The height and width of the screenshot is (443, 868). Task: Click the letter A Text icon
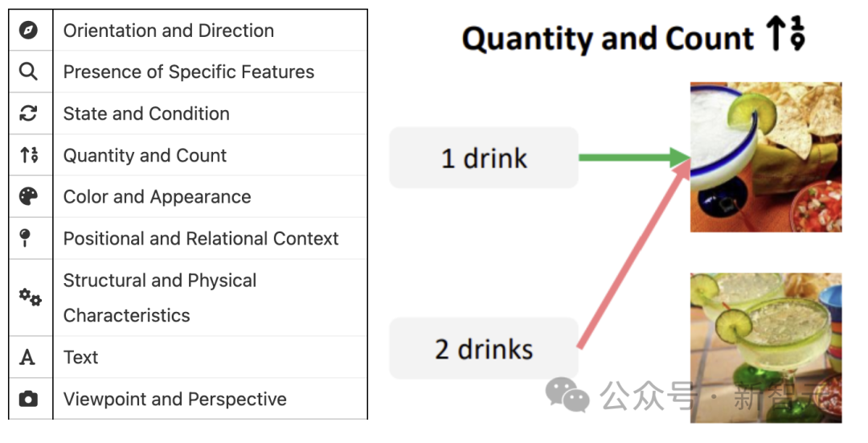(27, 358)
